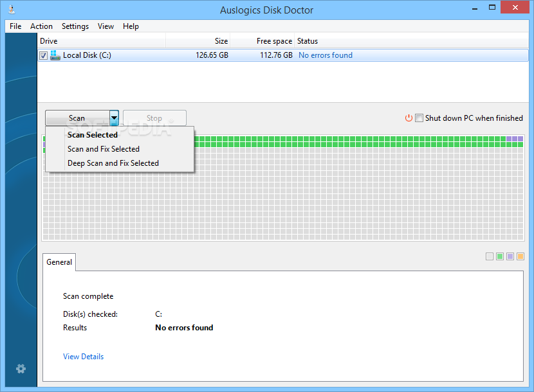This screenshot has width=534, height=392.
Task: Click the Local Disk (C:) drive icon
Action: pyautogui.click(x=55, y=55)
